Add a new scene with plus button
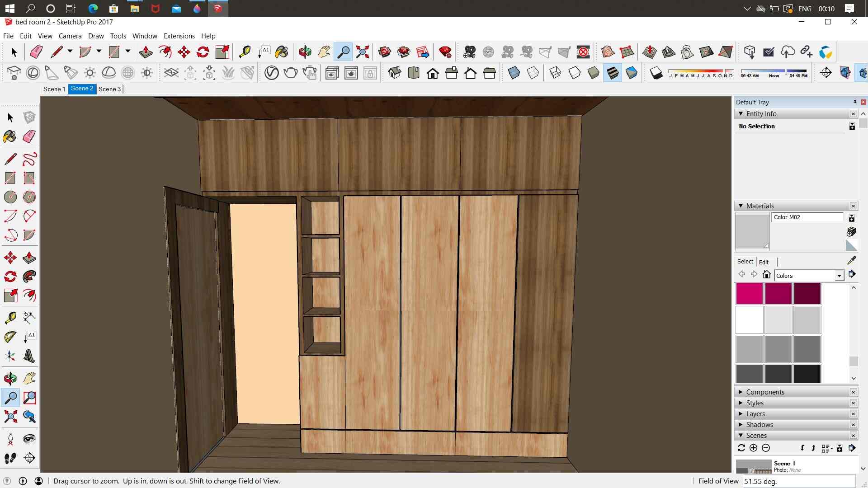Screen dimensions: 868x488 click(753, 448)
